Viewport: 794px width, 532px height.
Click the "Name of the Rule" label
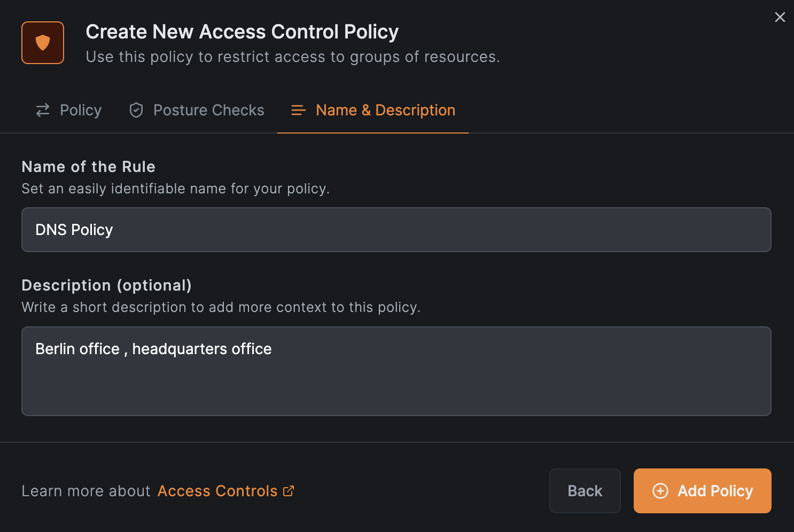tap(89, 167)
